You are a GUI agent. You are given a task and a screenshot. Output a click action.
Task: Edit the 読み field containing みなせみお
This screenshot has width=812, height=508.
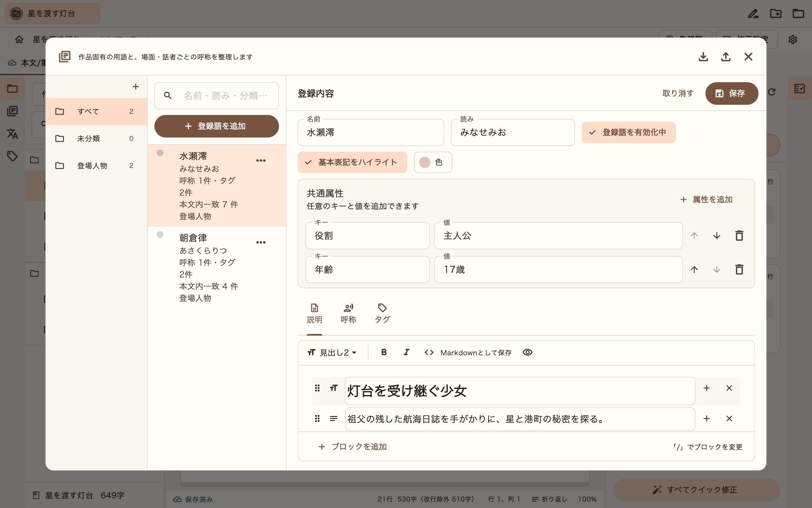(513, 132)
